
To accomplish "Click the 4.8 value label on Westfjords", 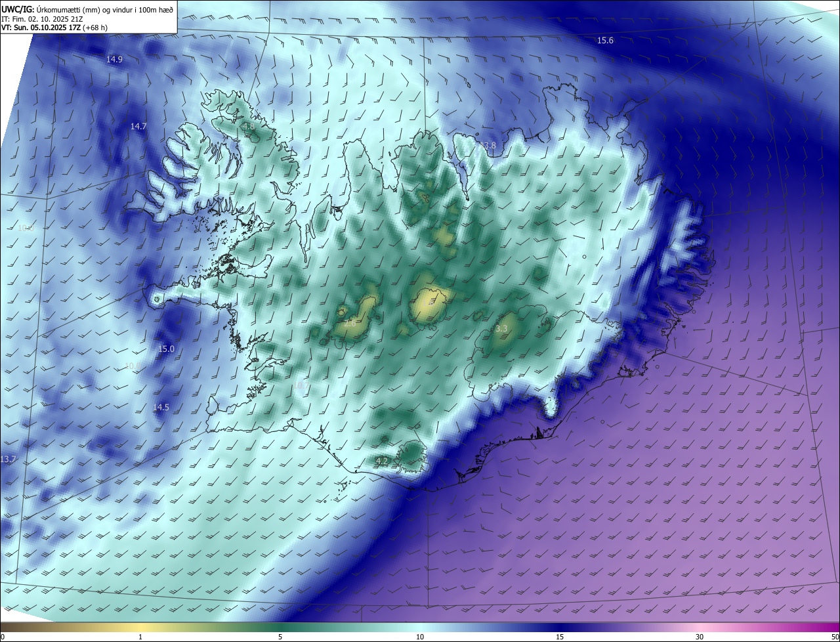I will (248, 127).
